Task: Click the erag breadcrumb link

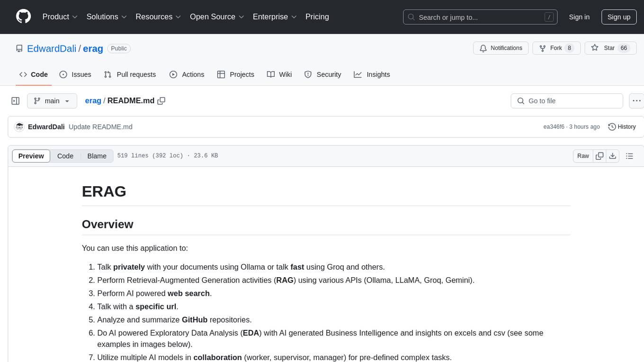Action: [93, 101]
